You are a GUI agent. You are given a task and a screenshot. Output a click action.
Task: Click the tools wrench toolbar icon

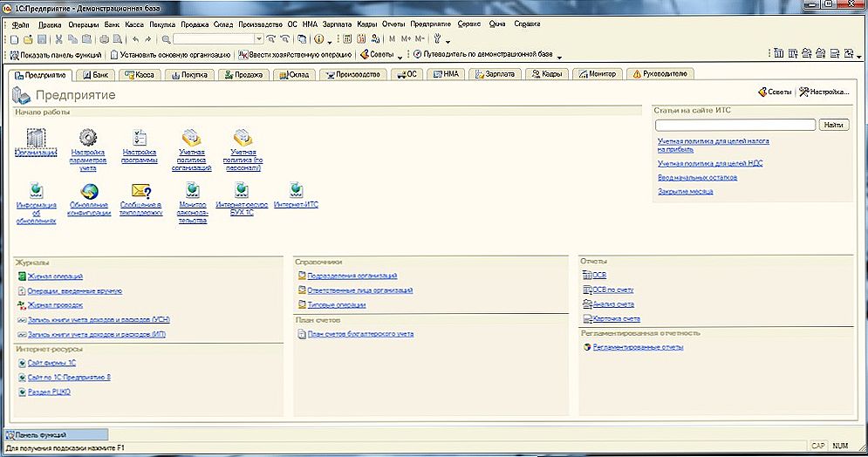[x=437, y=39]
